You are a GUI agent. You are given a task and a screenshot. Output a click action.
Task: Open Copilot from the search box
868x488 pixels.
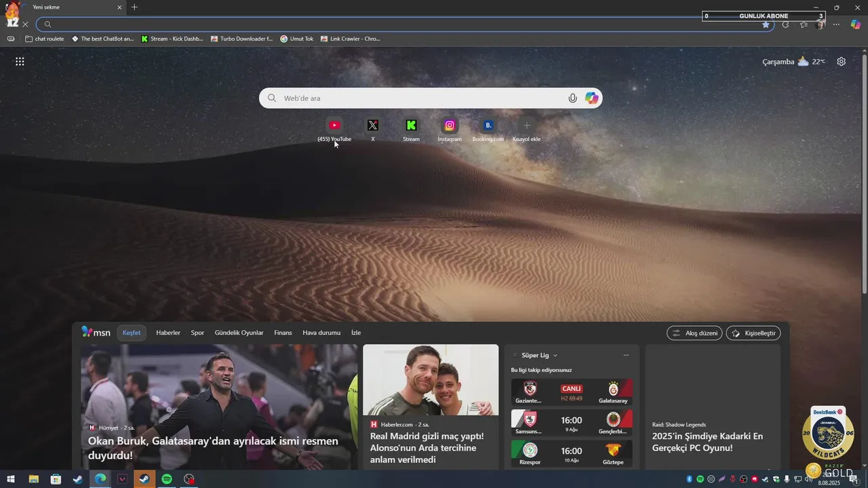point(591,98)
